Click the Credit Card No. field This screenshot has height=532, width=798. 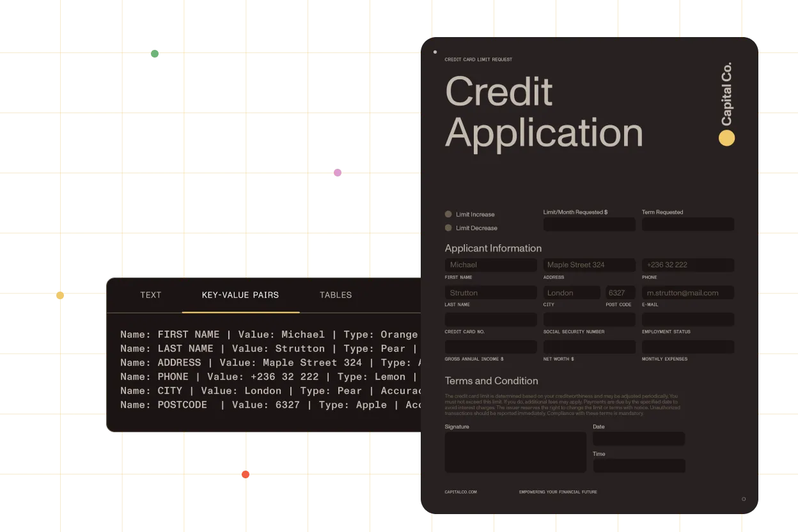pos(490,320)
